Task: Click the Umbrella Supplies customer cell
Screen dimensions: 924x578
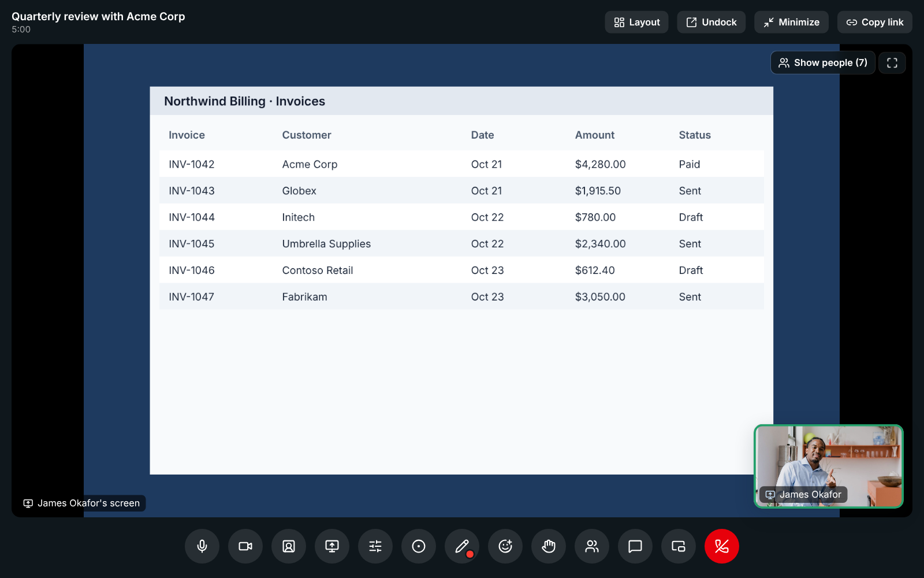Action: point(326,244)
